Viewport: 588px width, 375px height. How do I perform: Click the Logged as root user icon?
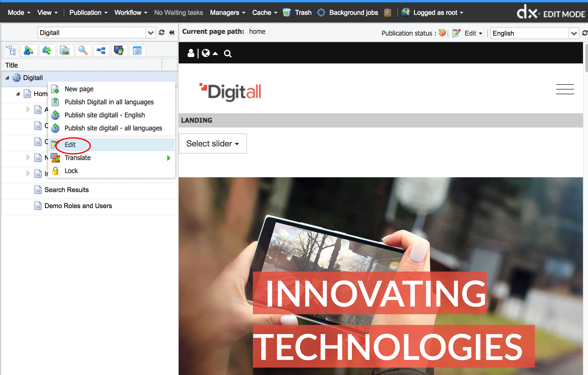[406, 12]
